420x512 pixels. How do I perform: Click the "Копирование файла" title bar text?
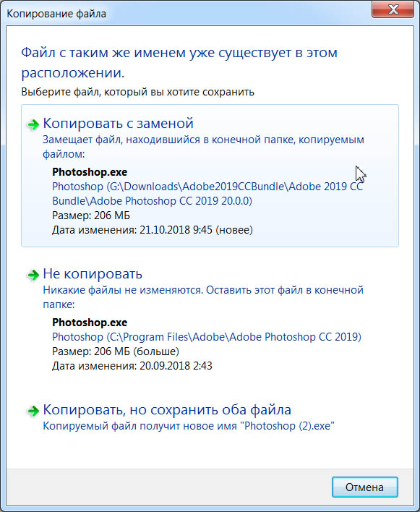[56, 14]
